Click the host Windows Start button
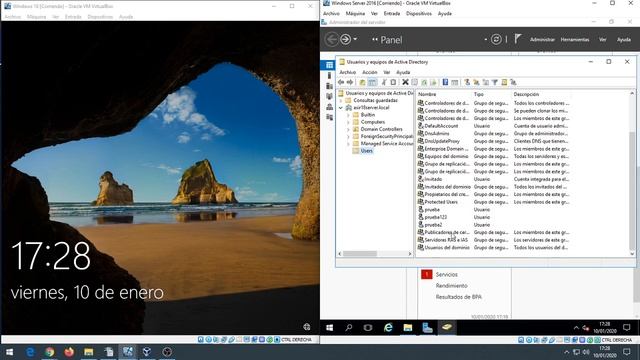The width and height of the screenshot is (640, 360). 9,352
